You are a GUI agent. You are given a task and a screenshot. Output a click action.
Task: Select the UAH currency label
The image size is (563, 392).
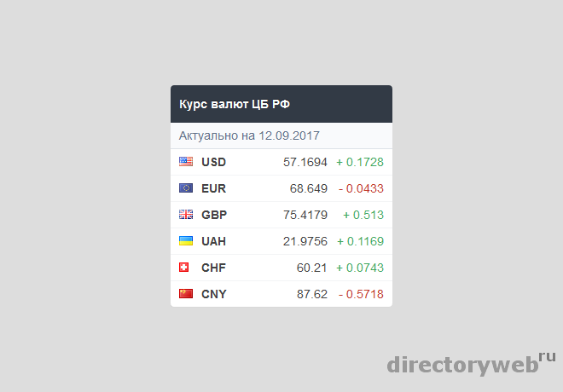pos(214,241)
